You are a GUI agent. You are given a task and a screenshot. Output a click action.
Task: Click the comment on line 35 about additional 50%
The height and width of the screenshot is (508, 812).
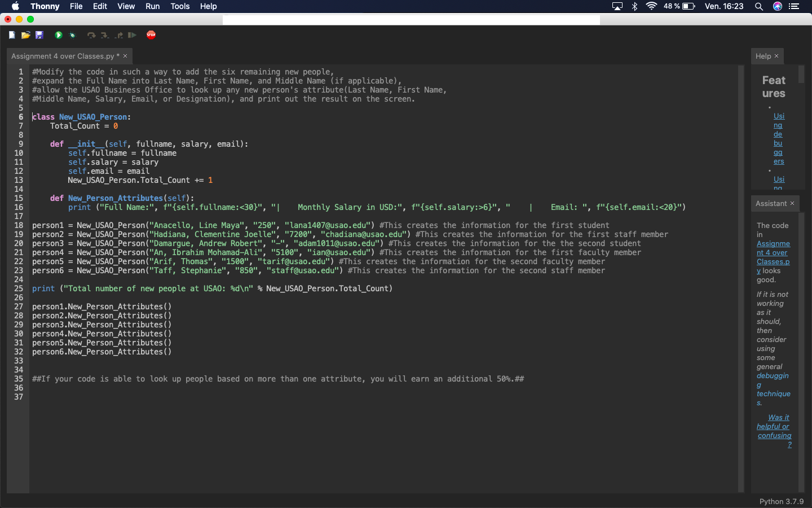[278, 379]
